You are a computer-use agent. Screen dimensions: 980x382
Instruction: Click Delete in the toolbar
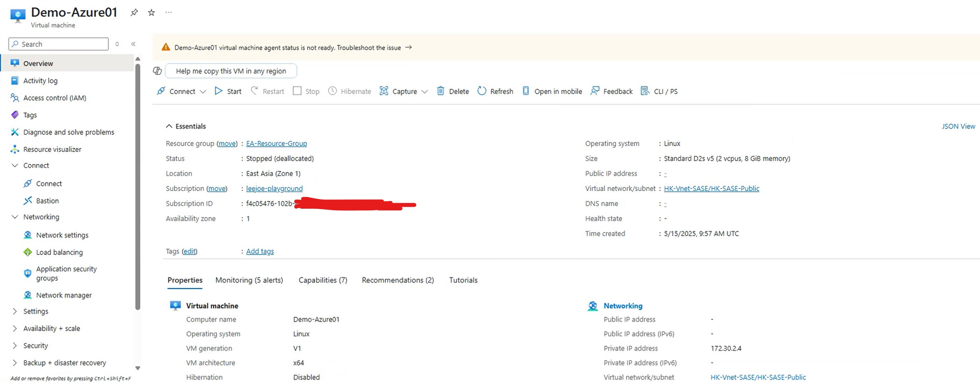click(453, 91)
